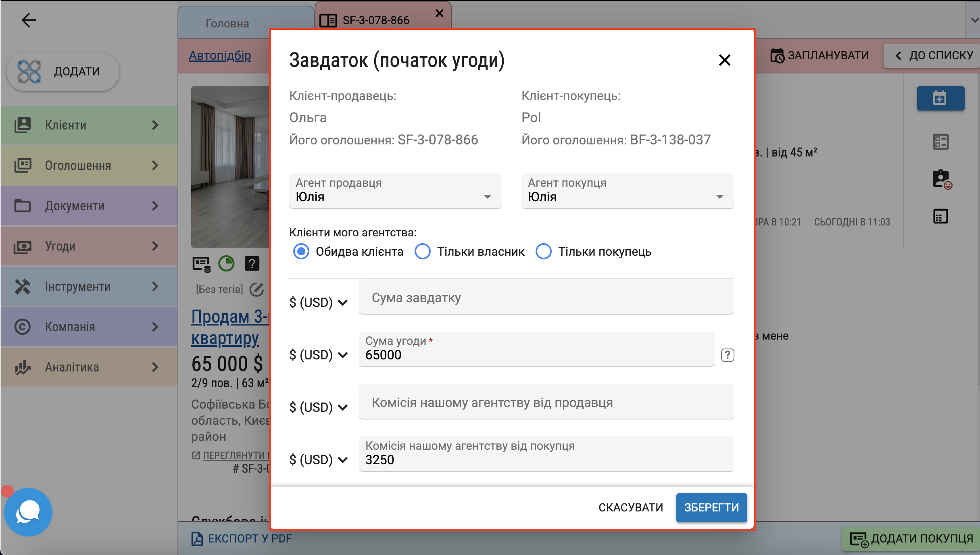Click the Документи folder icon
The width and height of the screenshot is (980, 555).
(23, 206)
